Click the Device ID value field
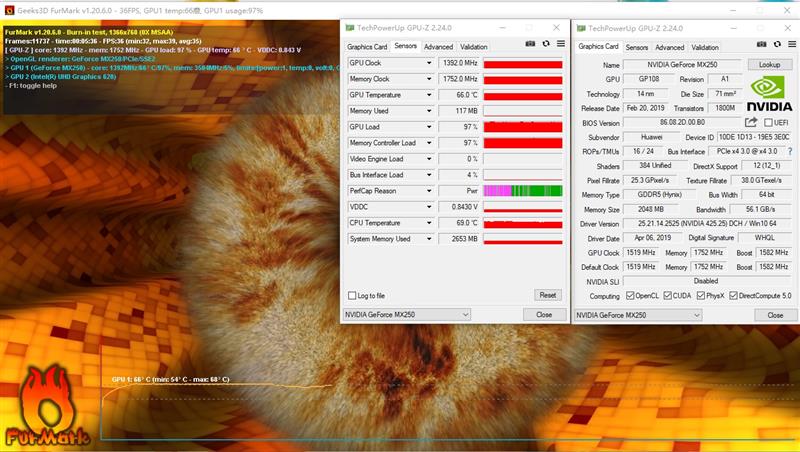This screenshot has height=452, width=800. coord(754,137)
